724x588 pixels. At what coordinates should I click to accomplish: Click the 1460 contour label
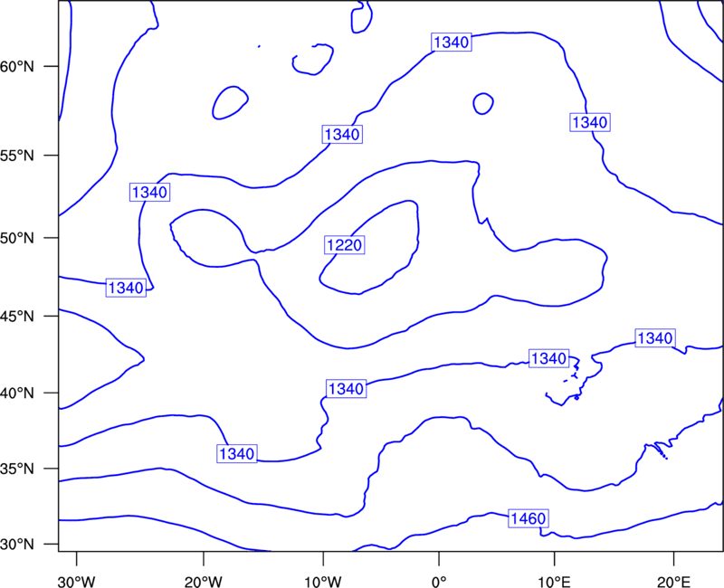[x=529, y=518]
